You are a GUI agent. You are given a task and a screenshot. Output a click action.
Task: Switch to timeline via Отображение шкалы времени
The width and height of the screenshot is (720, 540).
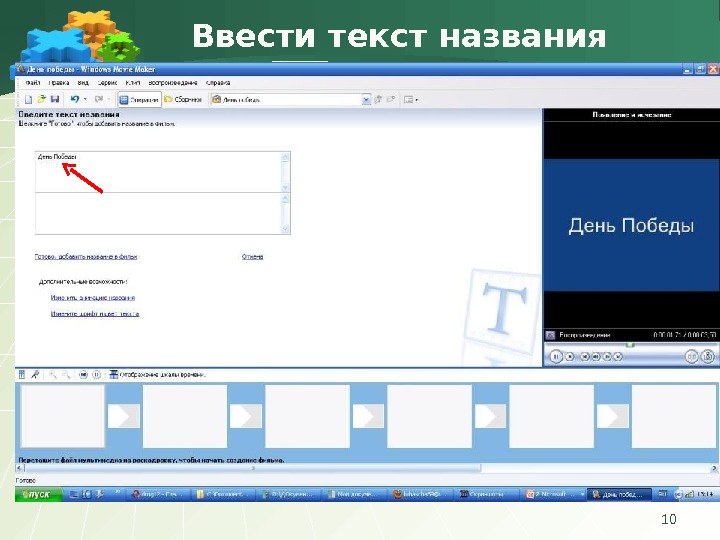click(157, 375)
